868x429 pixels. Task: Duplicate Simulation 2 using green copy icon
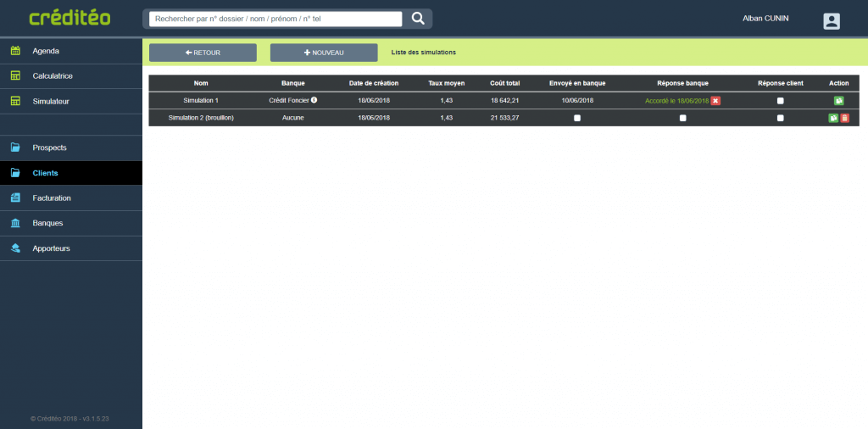833,118
